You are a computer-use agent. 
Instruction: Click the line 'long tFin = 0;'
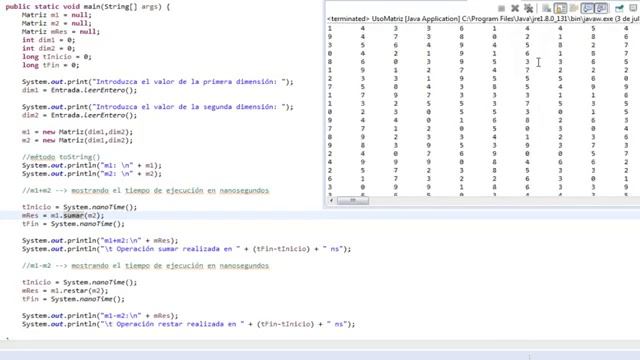[51, 65]
